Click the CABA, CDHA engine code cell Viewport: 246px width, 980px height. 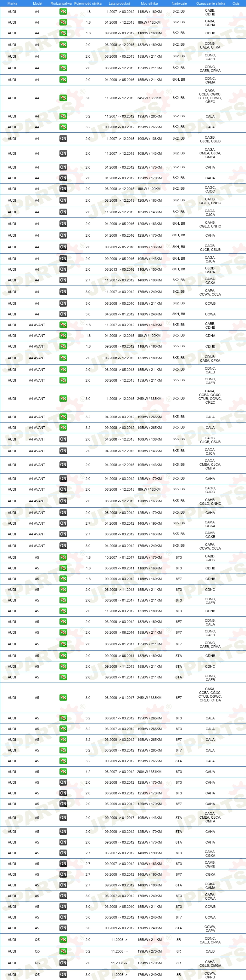tap(210, 23)
